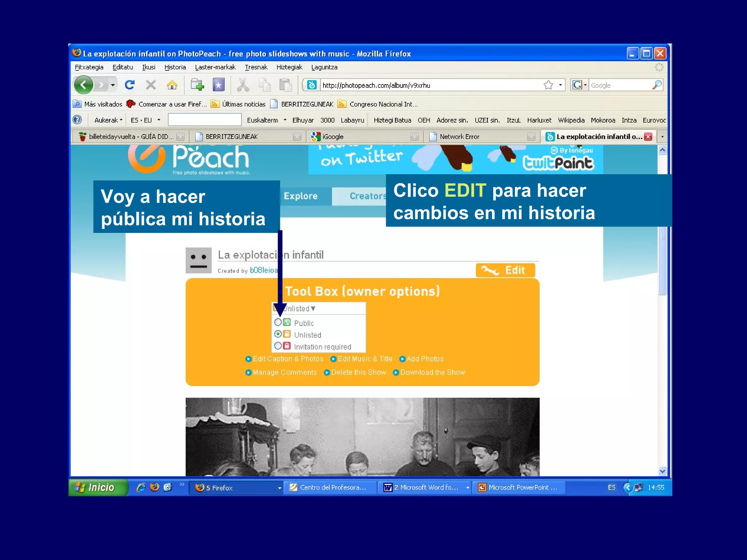
Task: Click the bookmarks star toolbar icon
Action: click(218, 85)
